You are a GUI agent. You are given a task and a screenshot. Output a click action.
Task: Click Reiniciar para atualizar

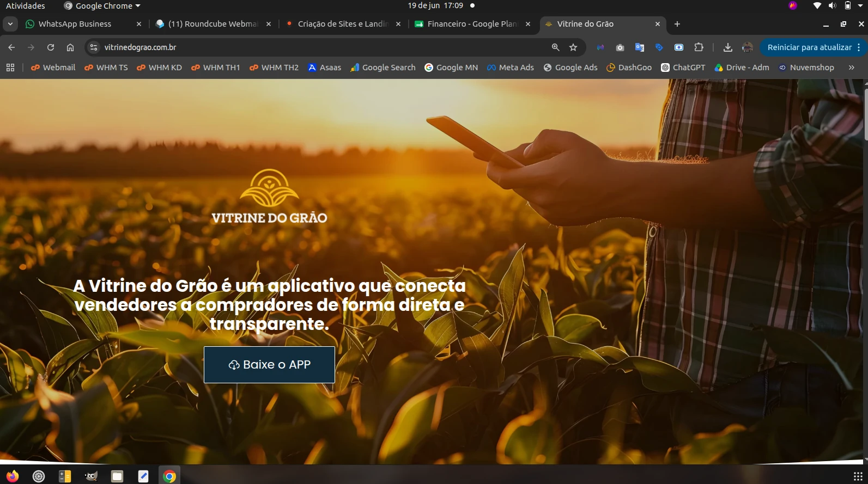[x=809, y=47]
